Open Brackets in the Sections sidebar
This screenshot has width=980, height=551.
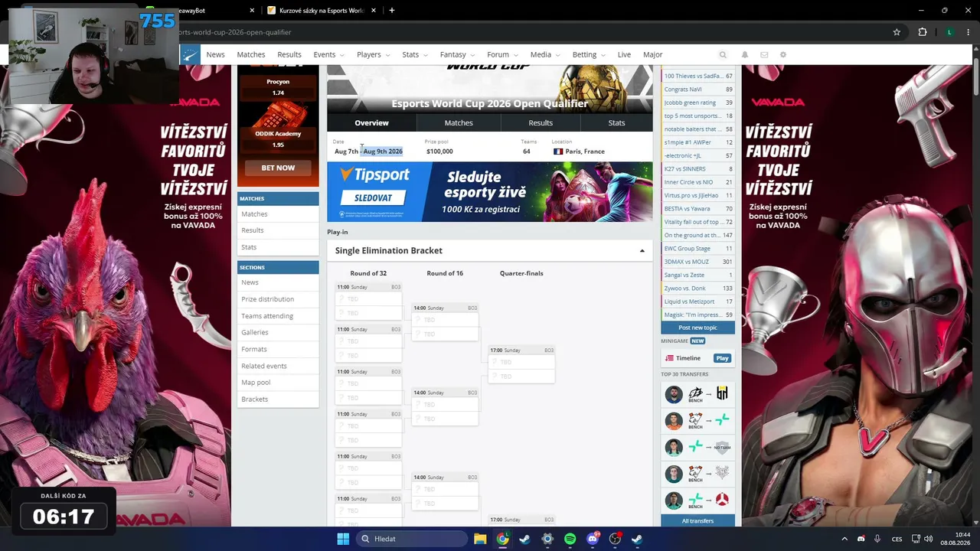pyautogui.click(x=278, y=399)
